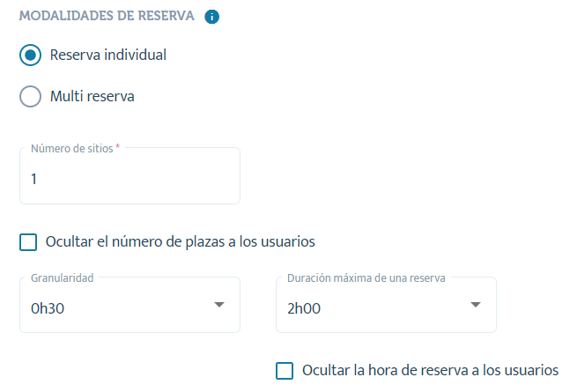Screen dimensions: 577x392
Task: Expand the arrow next to 2h00
Action: (x=476, y=305)
